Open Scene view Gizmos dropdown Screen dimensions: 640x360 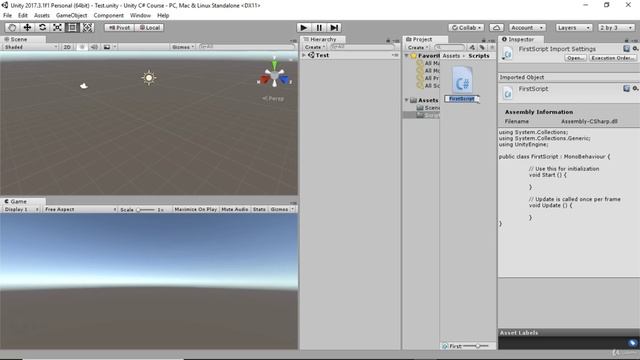click(x=182, y=47)
